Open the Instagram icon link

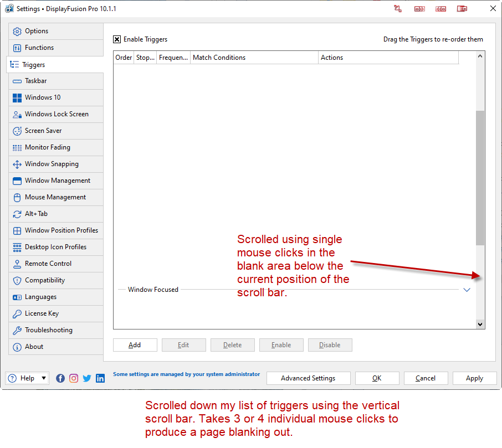pos(74,378)
